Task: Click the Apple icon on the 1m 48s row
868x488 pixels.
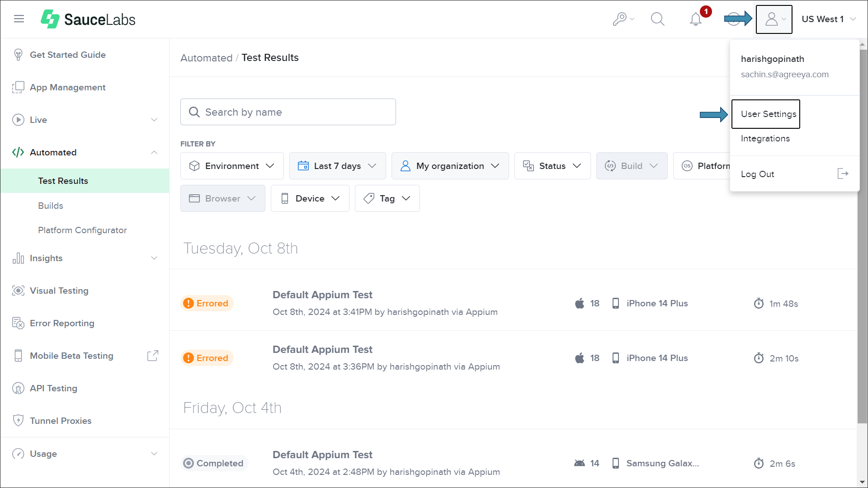Action: point(580,303)
